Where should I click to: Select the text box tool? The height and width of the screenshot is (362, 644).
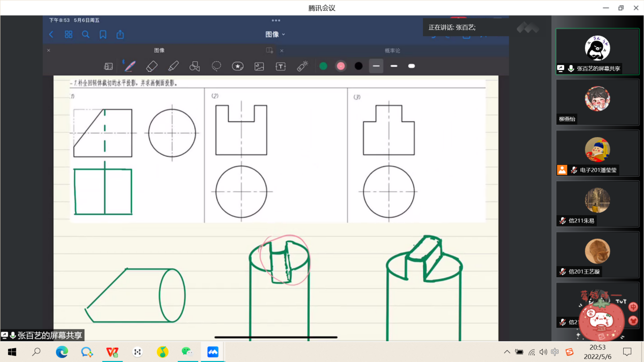pos(281,66)
